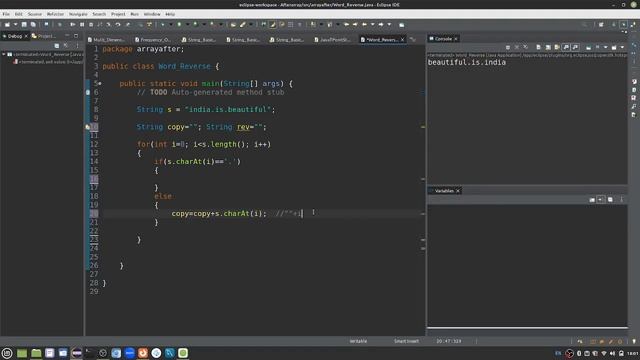This screenshot has width=640, height=360.
Task: Click the Forward navigation arrow icon
Action: [x=381, y=24]
